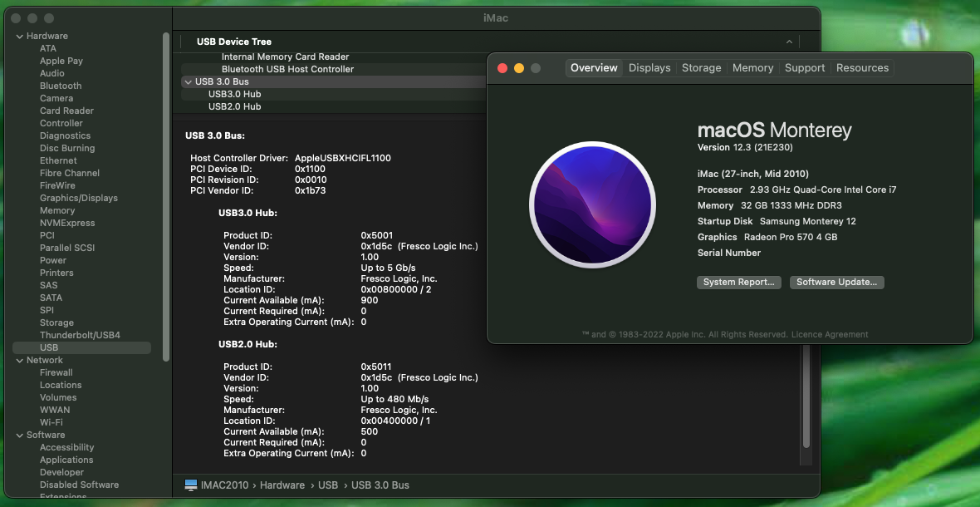Select Thunderbolt/USB4 in the sidebar
The image size is (980, 507).
point(80,335)
